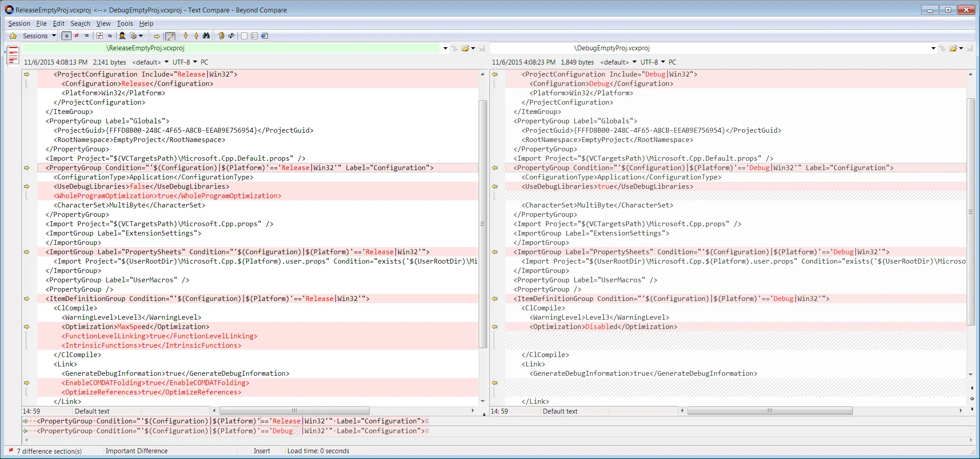Toggle Show Differences not-equal button

pyautogui.click(x=77, y=36)
